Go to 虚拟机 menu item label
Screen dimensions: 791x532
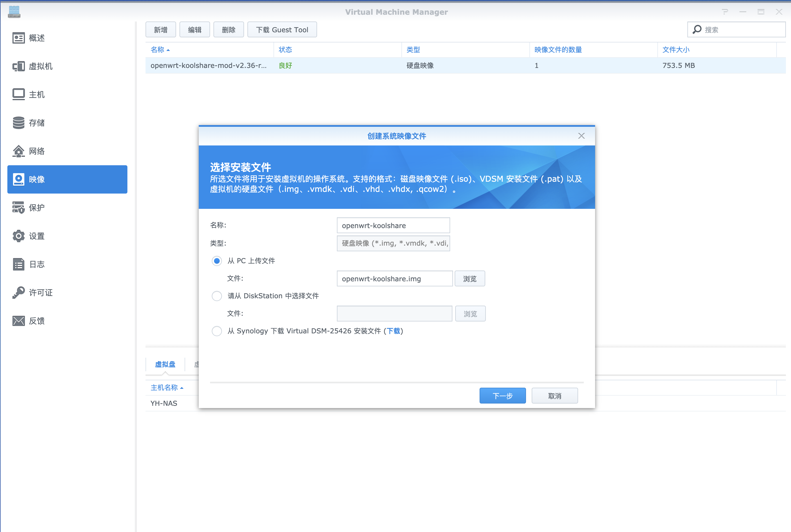click(x=41, y=66)
